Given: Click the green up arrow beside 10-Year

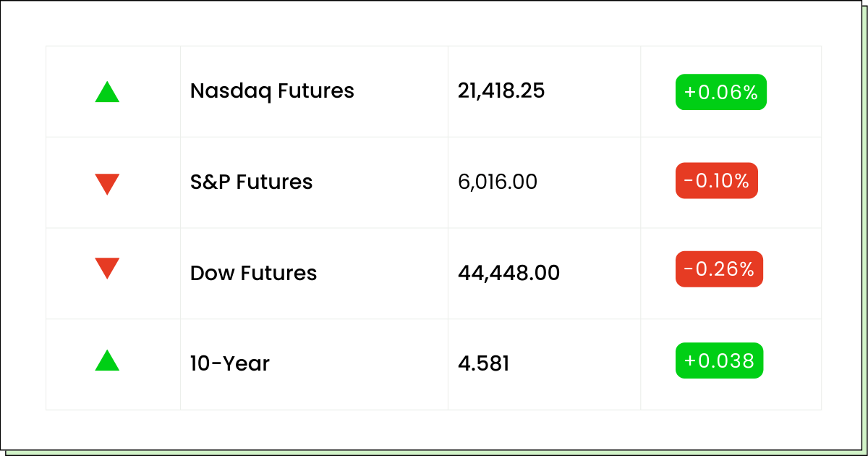Looking at the screenshot, I should (107, 360).
